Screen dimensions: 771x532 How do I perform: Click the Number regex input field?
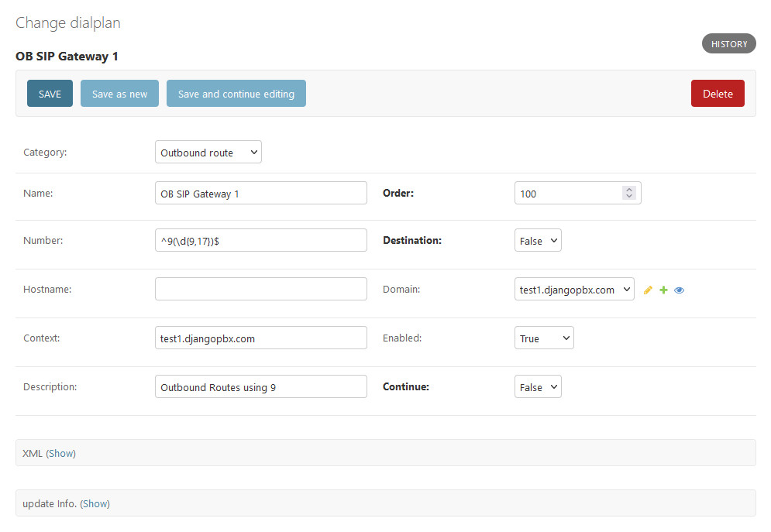260,241
